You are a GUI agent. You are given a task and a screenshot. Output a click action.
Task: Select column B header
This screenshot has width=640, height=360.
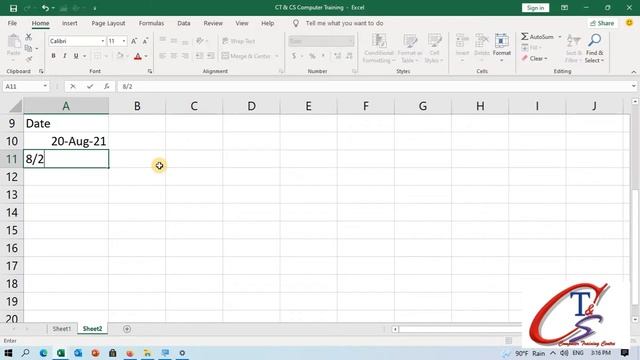tap(137, 106)
